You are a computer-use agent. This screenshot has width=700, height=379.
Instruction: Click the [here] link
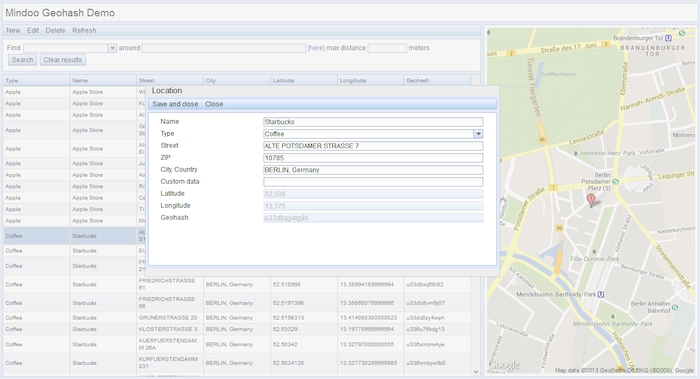316,48
